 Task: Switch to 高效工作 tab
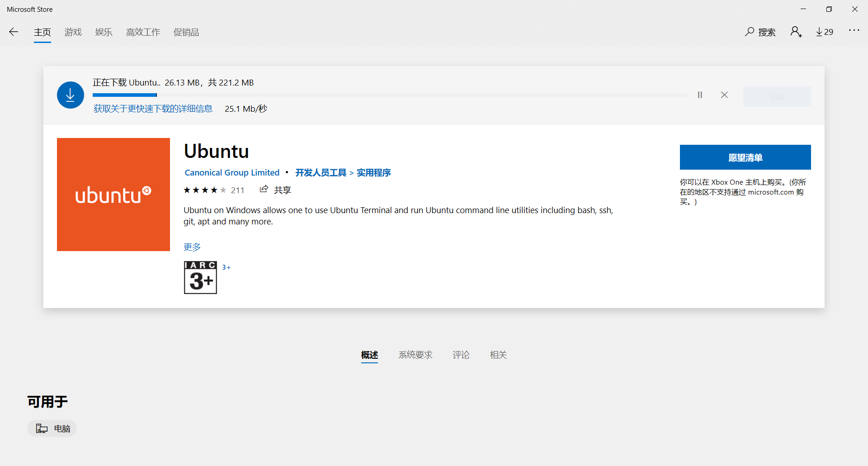143,32
